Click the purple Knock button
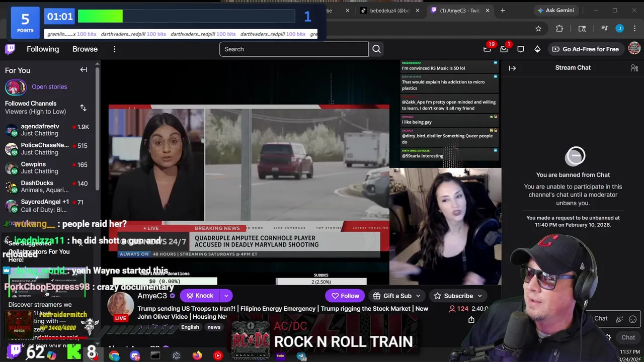The height and width of the screenshot is (362, 644). coord(200,296)
